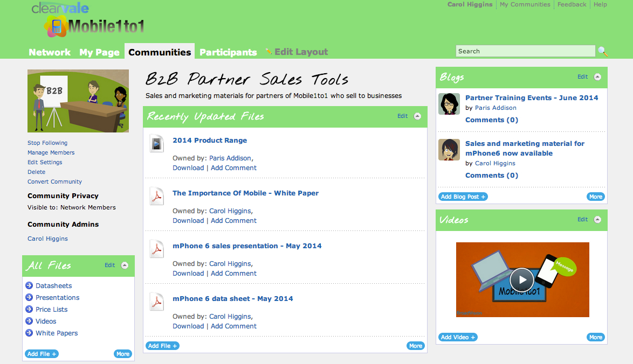The width and height of the screenshot is (633, 364).
Task: Add Comment on mPhone 6 data sheet
Action: [233, 326]
